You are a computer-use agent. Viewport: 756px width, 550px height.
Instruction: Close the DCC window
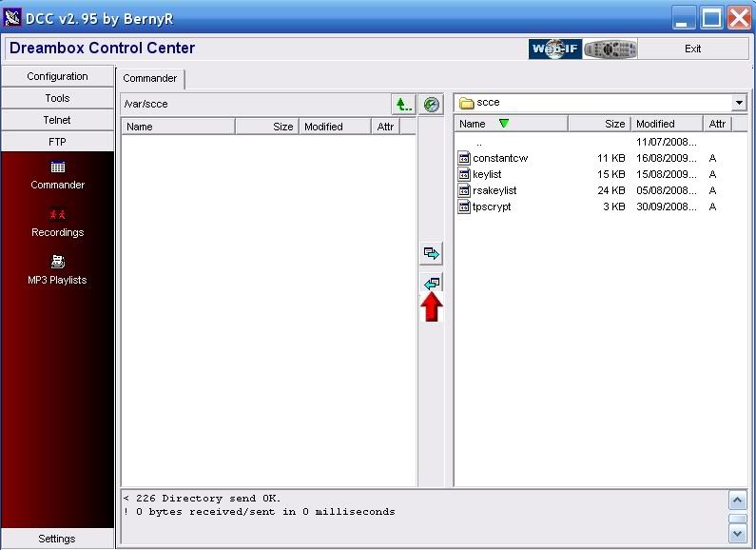pos(739,18)
